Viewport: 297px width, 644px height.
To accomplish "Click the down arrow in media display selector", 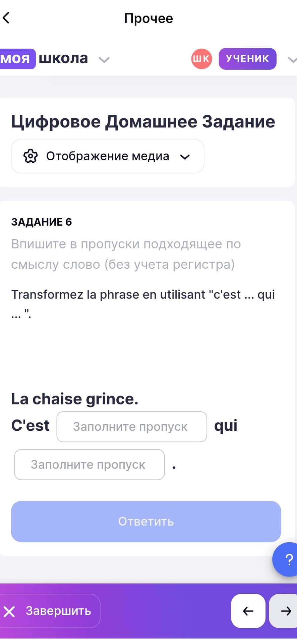I will click(x=185, y=157).
